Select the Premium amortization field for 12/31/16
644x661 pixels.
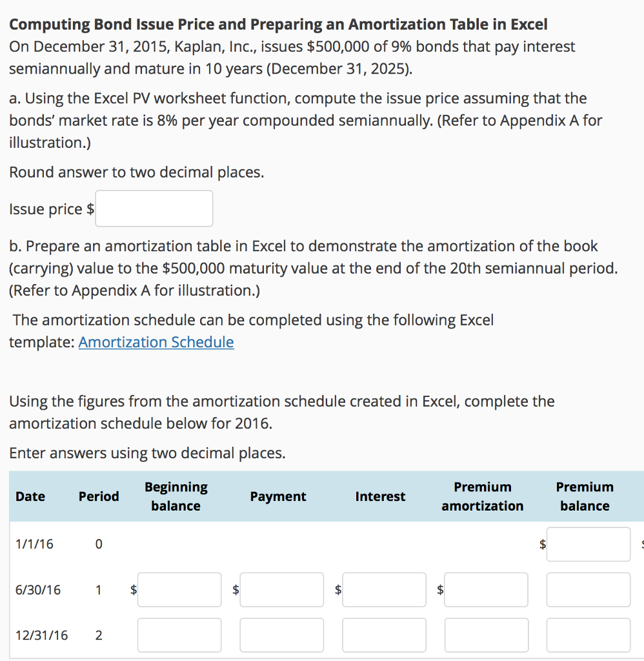(x=486, y=635)
